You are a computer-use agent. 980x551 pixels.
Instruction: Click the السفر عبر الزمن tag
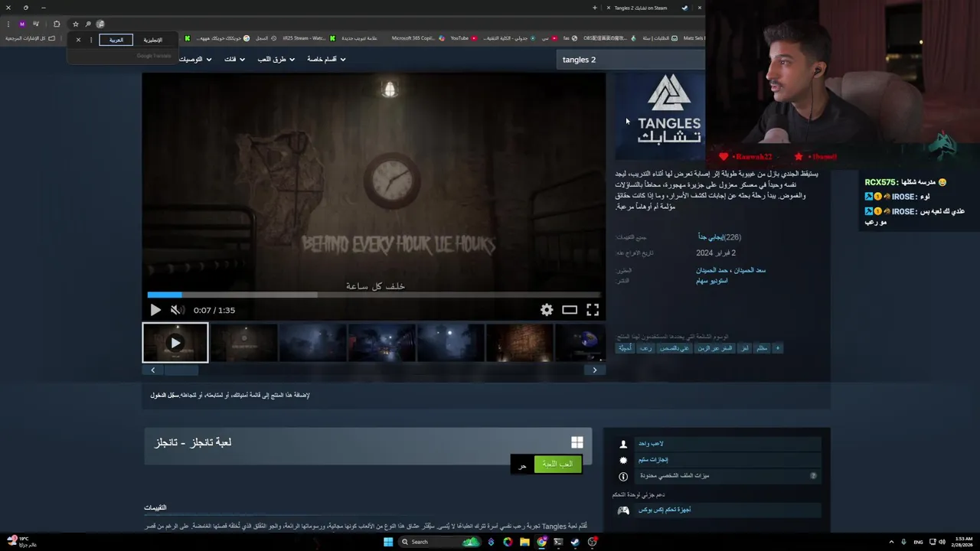click(x=716, y=348)
